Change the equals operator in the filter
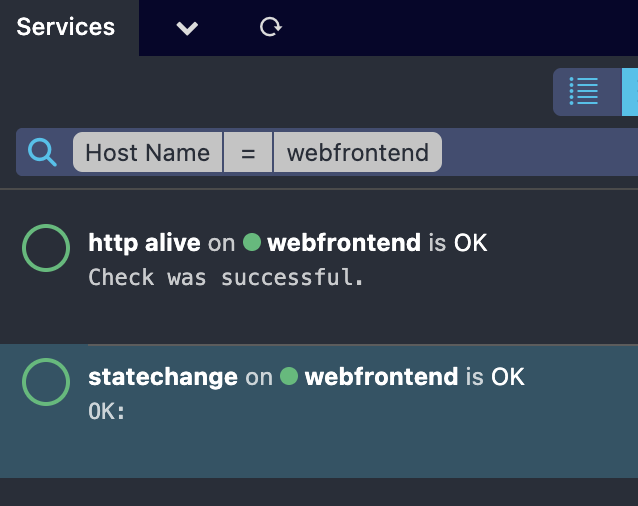Screen dimensions: 638x506 point(248,152)
